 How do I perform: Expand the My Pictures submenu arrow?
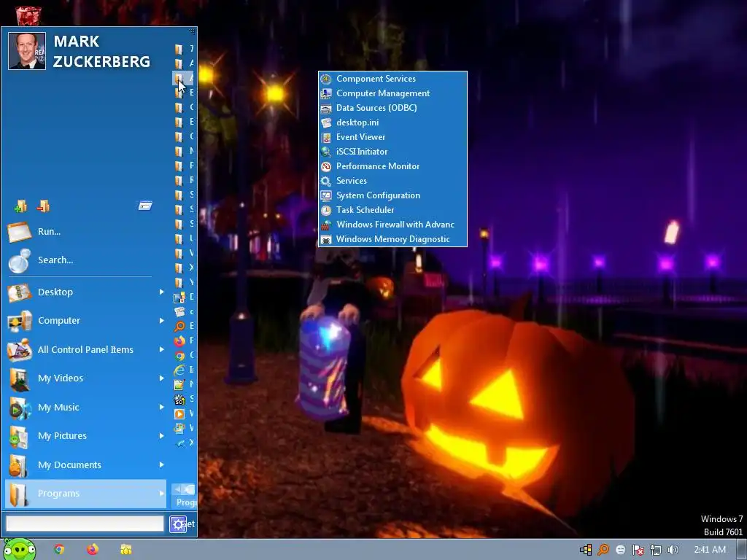pyautogui.click(x=161, y=436)
